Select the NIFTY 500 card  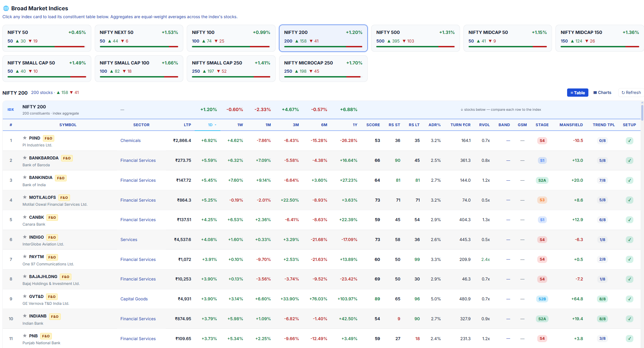415,38
